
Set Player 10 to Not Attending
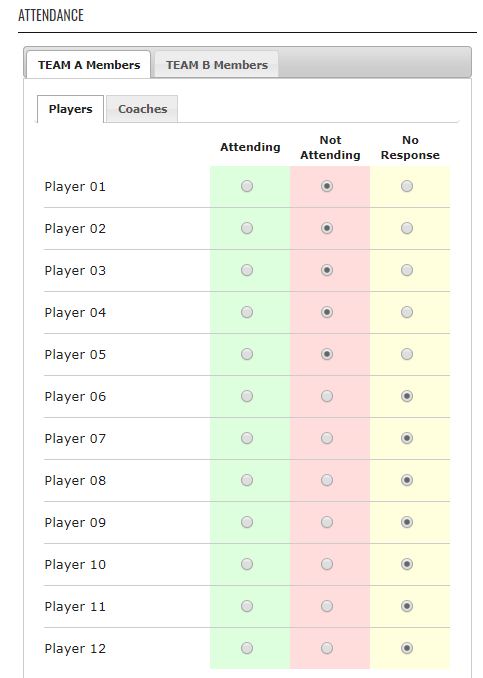pos(327,564)
